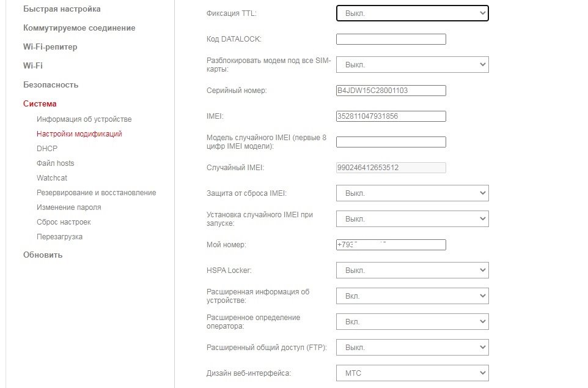Open the Быстрая настройка menu section
Screen dimensions: 588x388
[62, 9]
